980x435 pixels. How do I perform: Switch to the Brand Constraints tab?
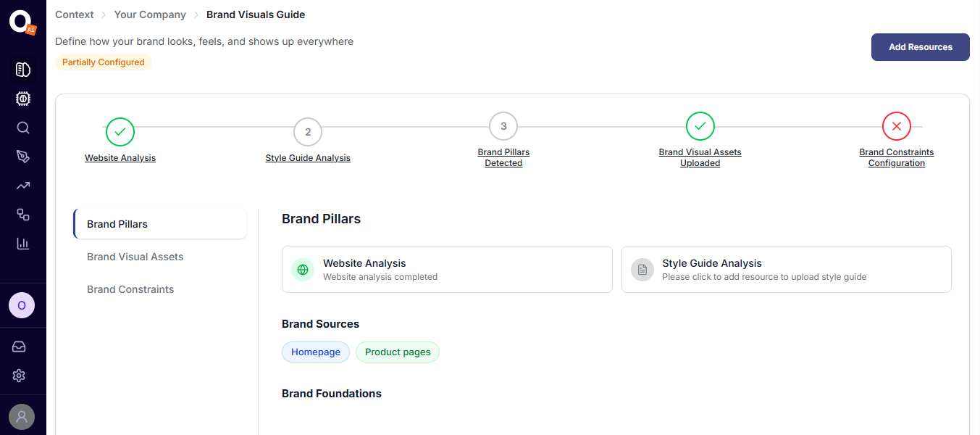[x=130, y=289]
